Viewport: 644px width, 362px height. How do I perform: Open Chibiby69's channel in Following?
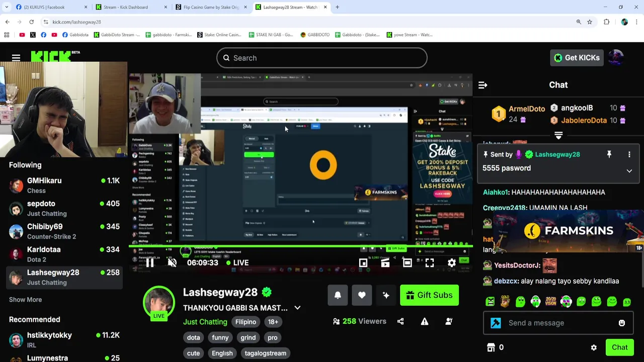(x=64, y=231)
